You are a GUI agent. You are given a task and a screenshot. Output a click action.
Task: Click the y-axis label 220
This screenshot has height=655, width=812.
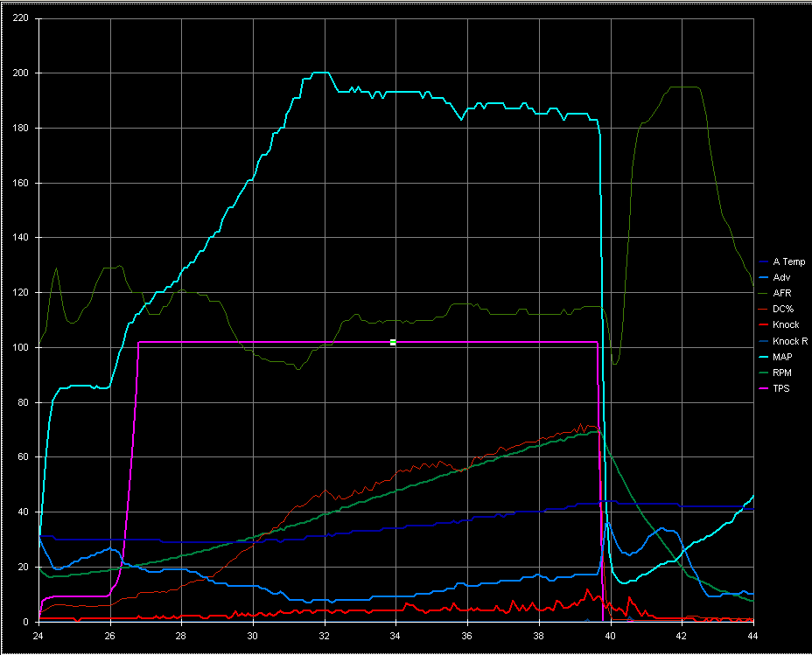tap(21, 18)
